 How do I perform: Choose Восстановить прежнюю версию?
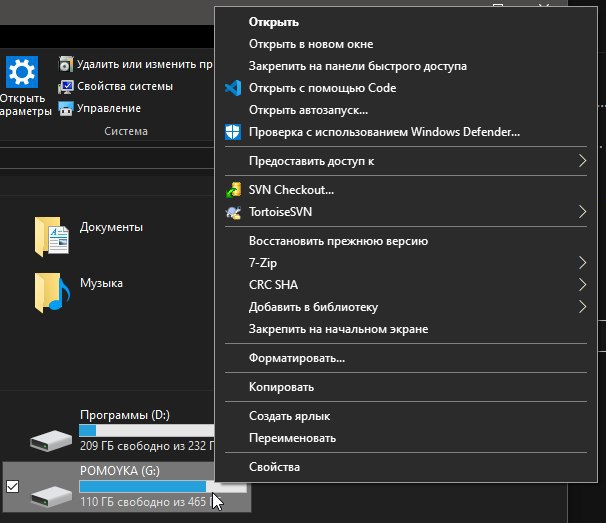[406, 241]
